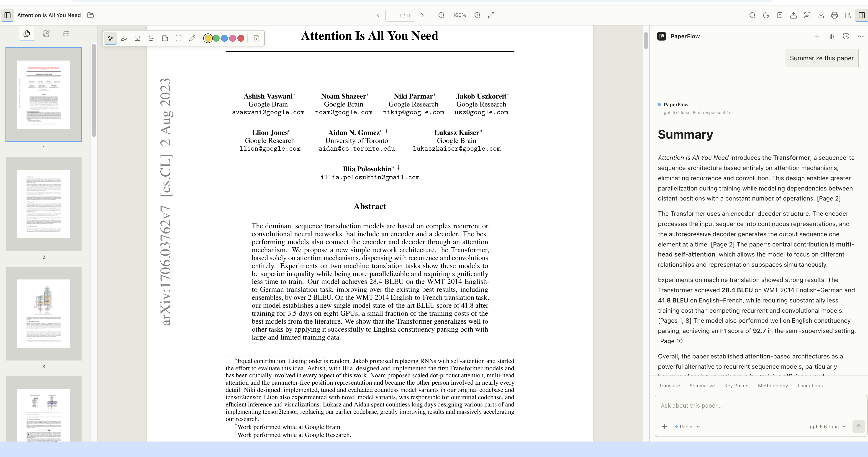Click the Summarize quick action
This screenshot has width=868, height=457.
coord(702,386)
